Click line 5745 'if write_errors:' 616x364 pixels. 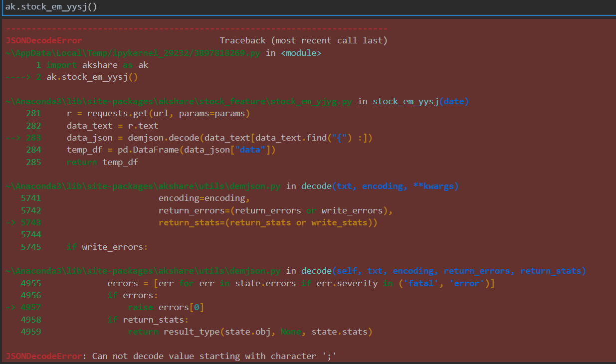point(85,247)
